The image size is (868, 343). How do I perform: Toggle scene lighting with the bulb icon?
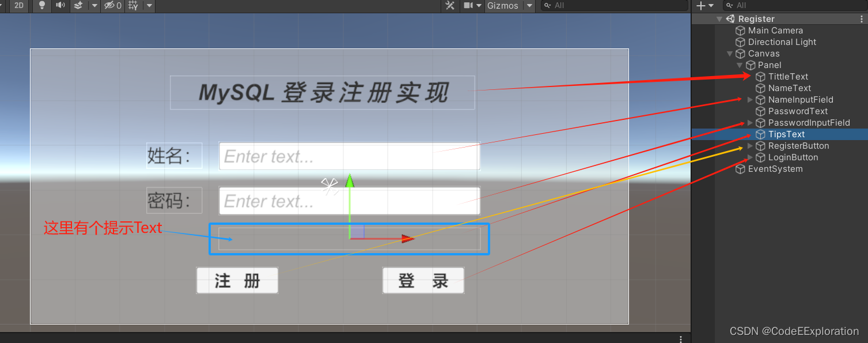41,6
